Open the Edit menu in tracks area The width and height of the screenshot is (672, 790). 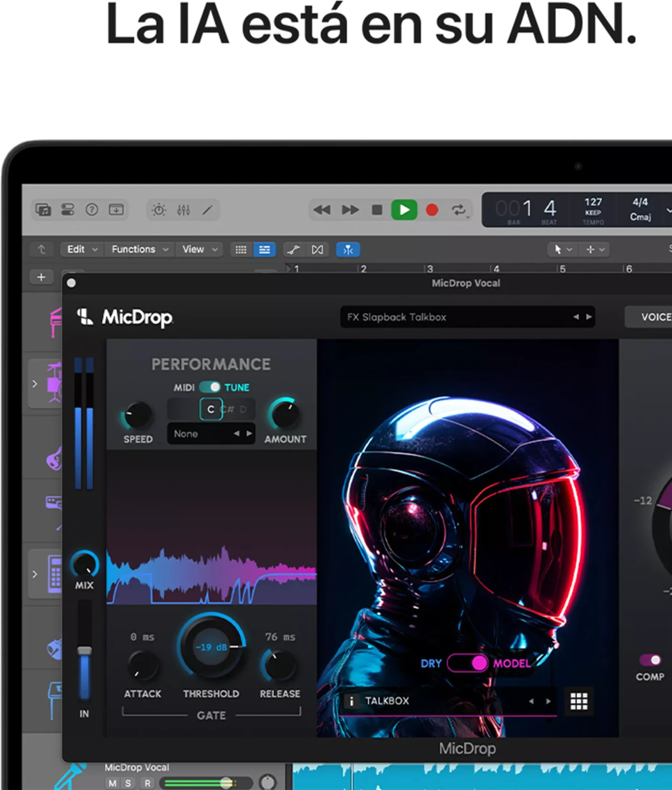[81, 250]
